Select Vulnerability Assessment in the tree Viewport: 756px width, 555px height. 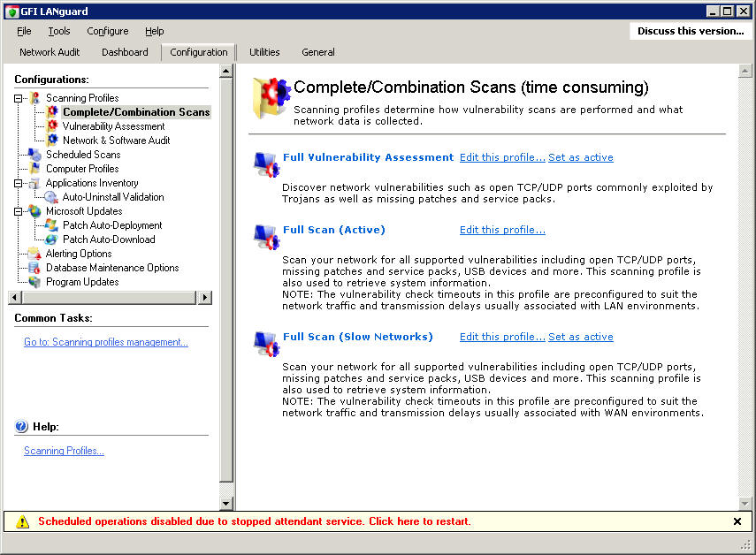click(114, 126)
